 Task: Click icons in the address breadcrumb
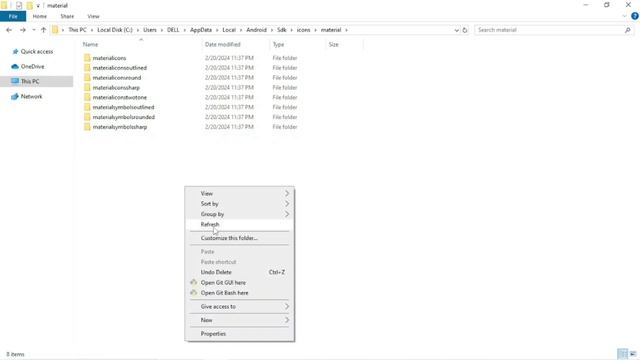coord(303,30)
